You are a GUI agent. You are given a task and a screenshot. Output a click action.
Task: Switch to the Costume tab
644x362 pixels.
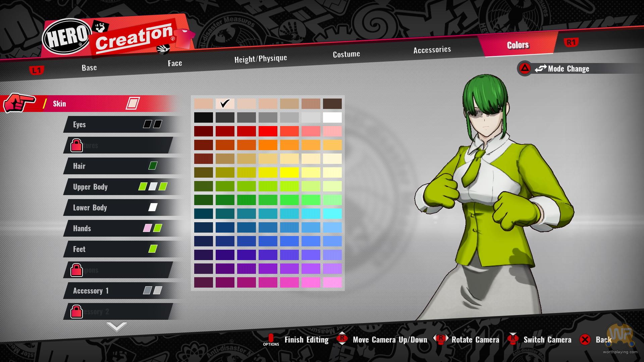346,54
